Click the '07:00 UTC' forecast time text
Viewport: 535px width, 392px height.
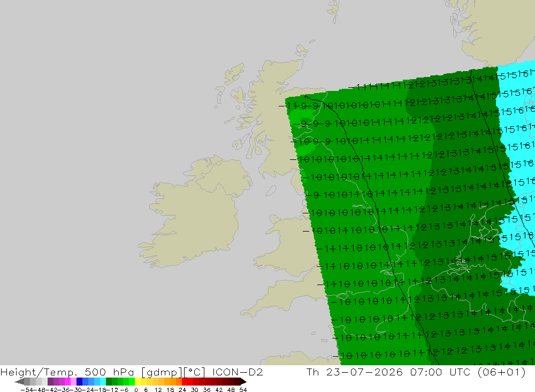(x=441, y=372)
